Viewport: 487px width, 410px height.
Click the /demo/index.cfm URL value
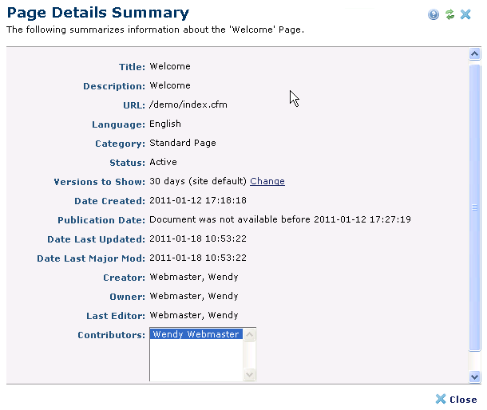(x=188, y=105)
